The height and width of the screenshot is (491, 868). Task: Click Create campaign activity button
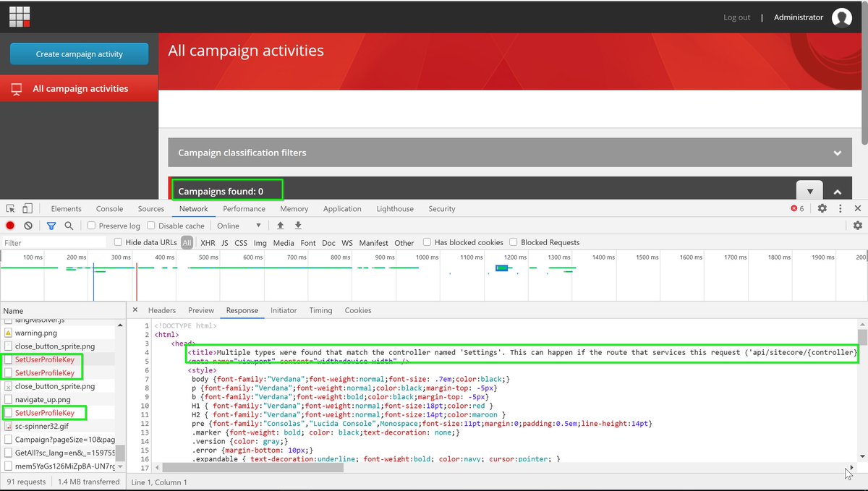[80, 54]
